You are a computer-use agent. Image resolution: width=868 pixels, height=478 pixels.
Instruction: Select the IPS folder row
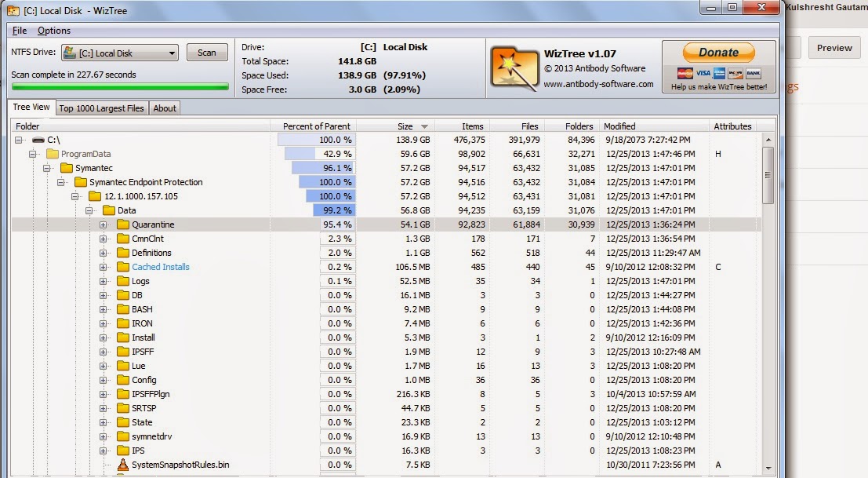(x=387, y=451)
